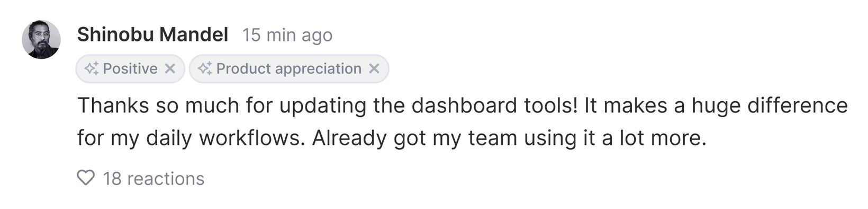The height and width of the screenshot is (209, 868).
Task: Click the heart icon to like the comment
Action: [x=86, y=178]
